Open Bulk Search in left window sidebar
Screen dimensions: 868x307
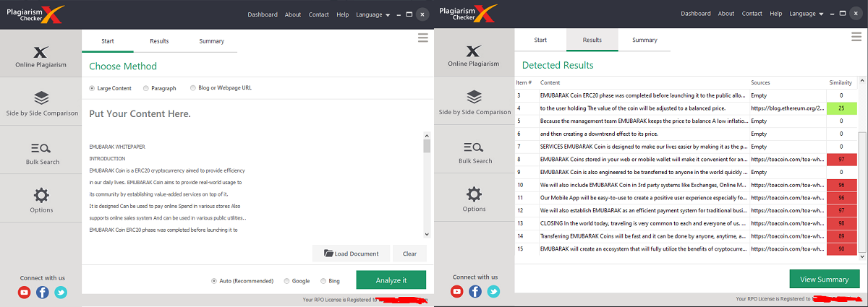(41, 152)
